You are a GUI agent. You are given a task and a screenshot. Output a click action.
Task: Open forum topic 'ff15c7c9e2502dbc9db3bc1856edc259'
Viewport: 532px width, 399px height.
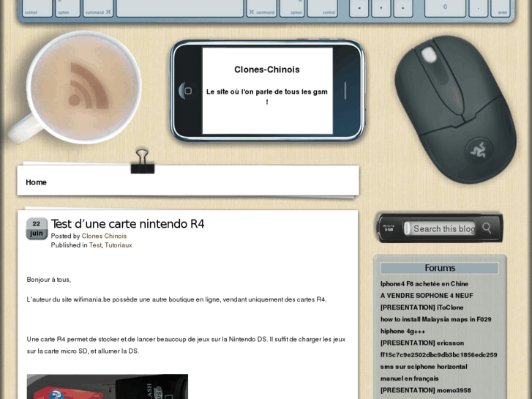tap(438, 355)
